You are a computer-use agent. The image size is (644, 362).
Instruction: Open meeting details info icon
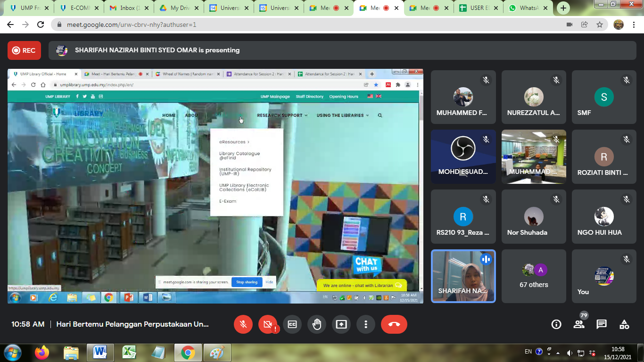tap(556, 324)
